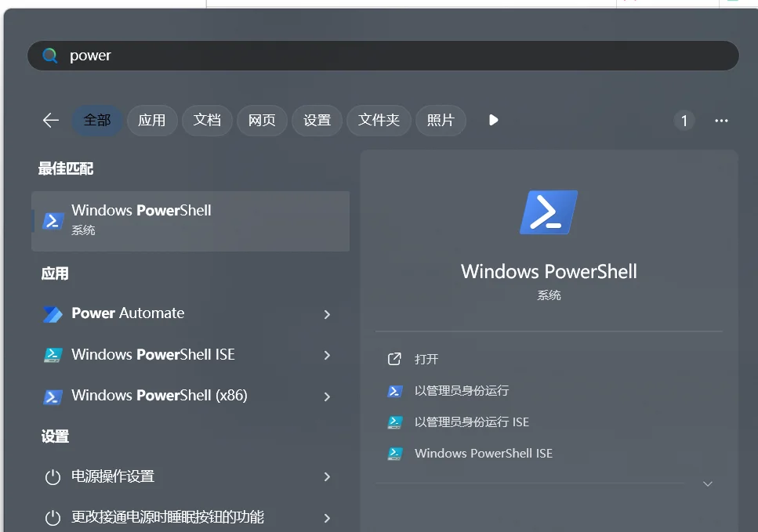The height and width of the screenshot is (532, 758).
Task: Expand more actions with the down chevron
Action: 707,484
